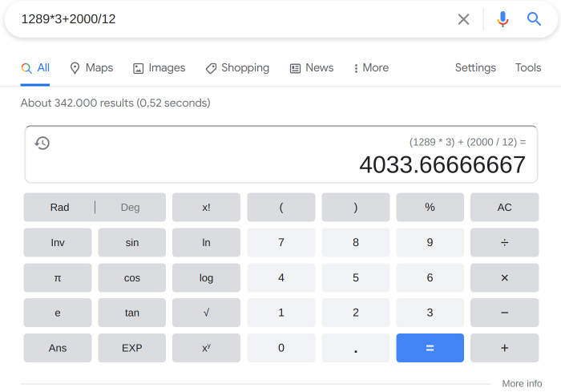Click the multiplication × operator key
This screenshot has width=561, height=392.
coord(504,277)
